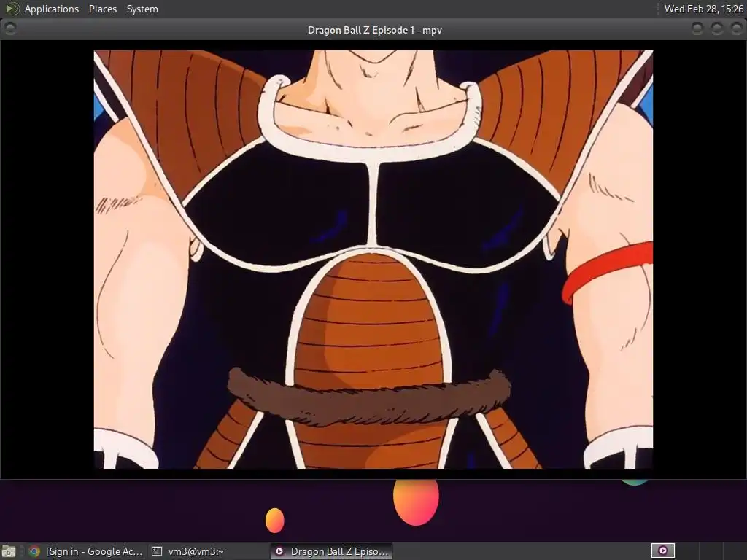747x560 pixels.
Task: Open the clock showing Wed Feb 28, 15:26
Action: coord(703,9)
